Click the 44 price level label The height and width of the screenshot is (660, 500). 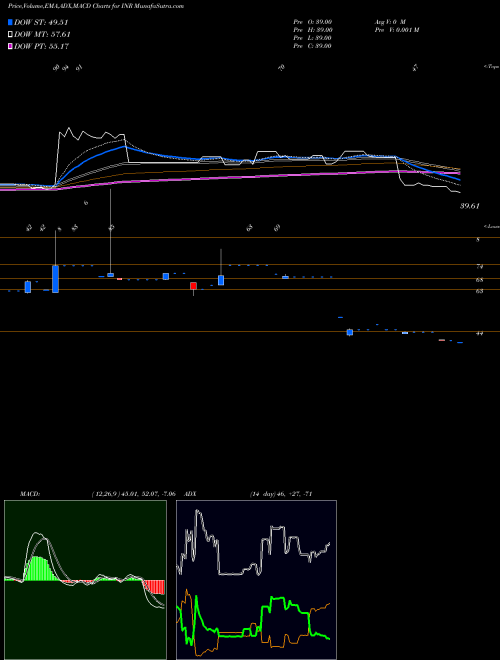tap(479, 333)
